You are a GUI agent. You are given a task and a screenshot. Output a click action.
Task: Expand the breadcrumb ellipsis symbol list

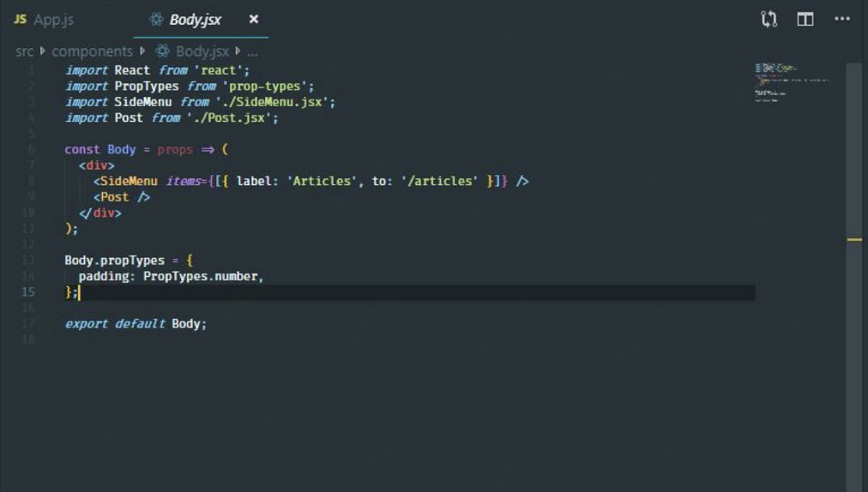(252, 52)
